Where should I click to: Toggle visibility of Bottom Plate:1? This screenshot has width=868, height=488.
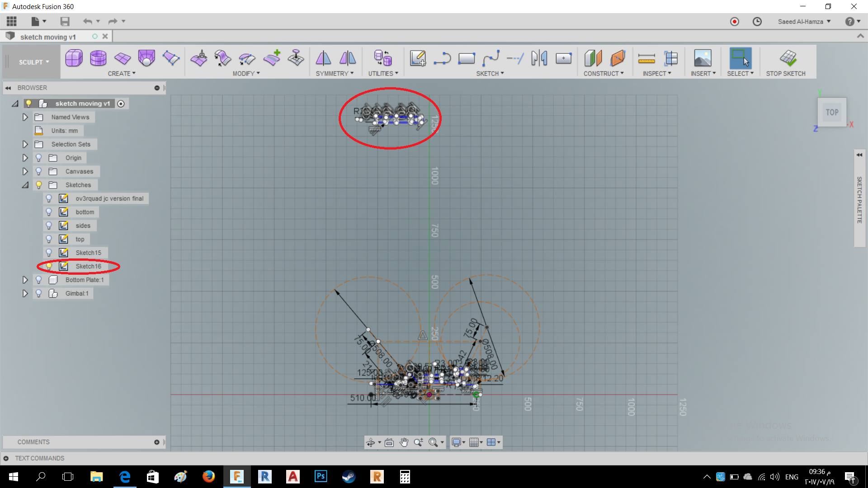pyautogui.click(x=39, y=280)
